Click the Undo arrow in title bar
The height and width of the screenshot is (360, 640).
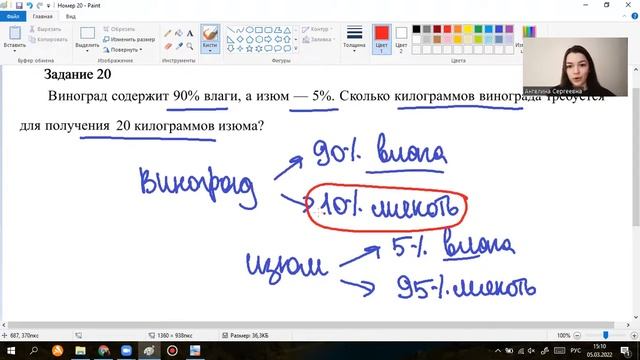[29, 5]
